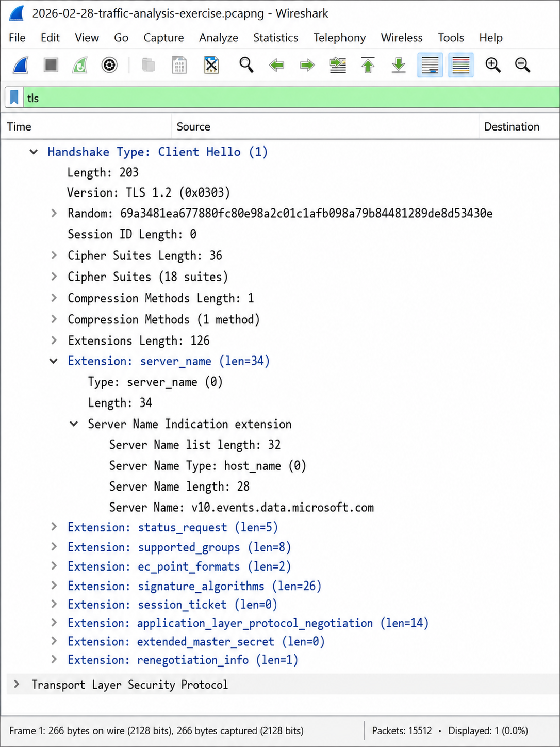This screenshot has width=560, height=747.
Task: Open the Wireless menu
Action: coord(402,38)
